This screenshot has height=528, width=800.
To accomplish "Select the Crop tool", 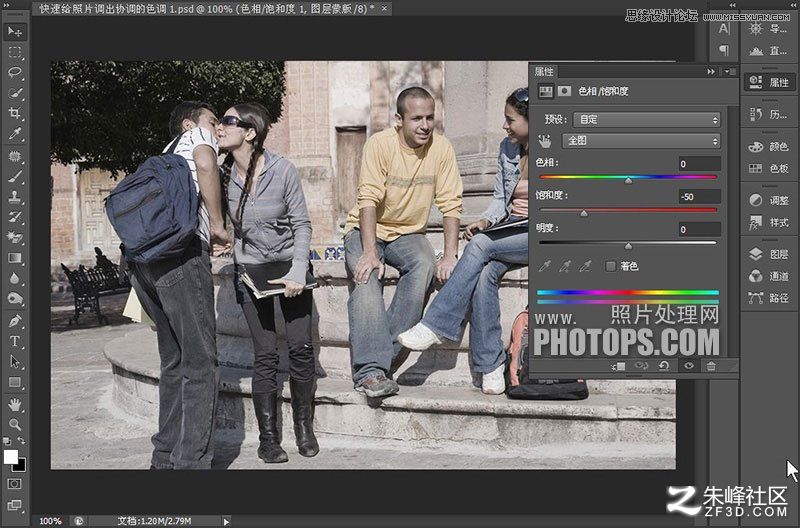I will click(x=15, y=113).
